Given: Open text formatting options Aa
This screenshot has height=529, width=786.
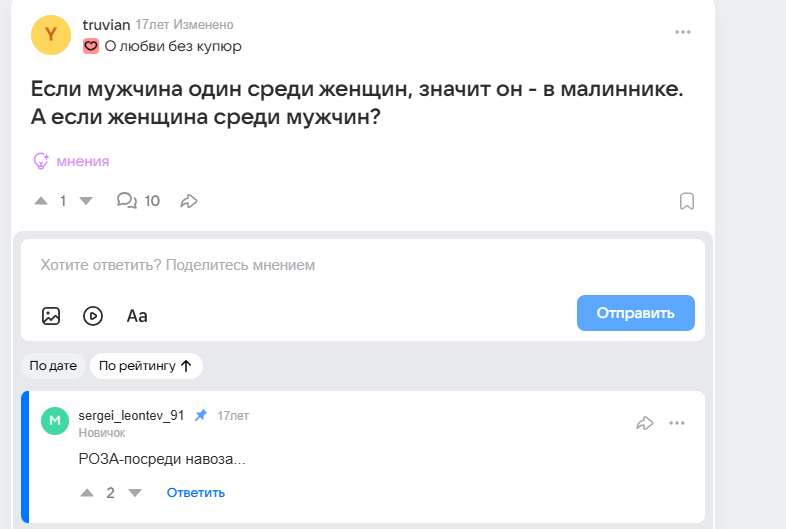Looking at the screenshot, I should pos(137,316).
